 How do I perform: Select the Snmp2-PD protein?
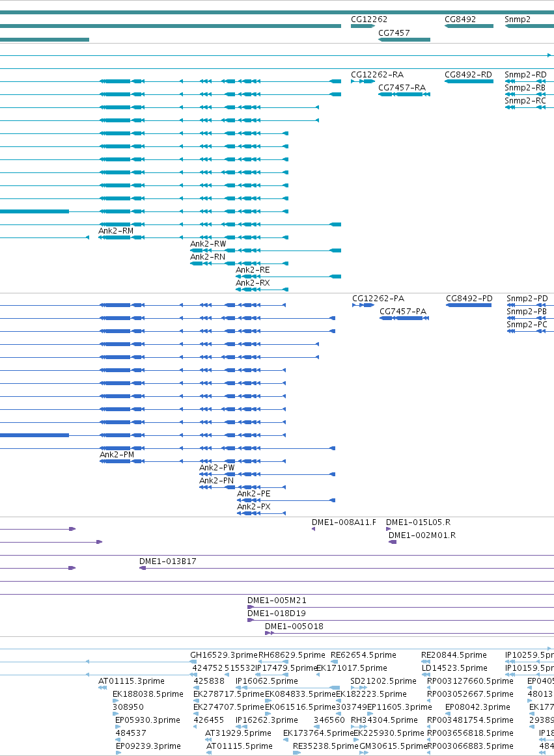pyautogui.click(x=527, y=299)
